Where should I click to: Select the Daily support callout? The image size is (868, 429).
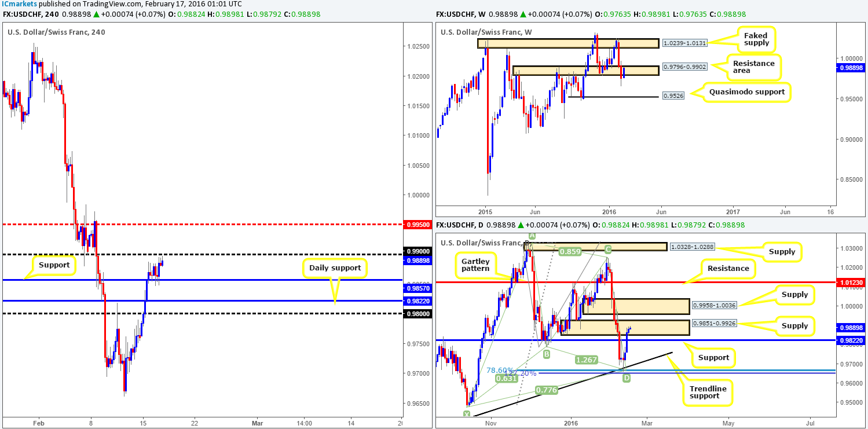(335, 268)
